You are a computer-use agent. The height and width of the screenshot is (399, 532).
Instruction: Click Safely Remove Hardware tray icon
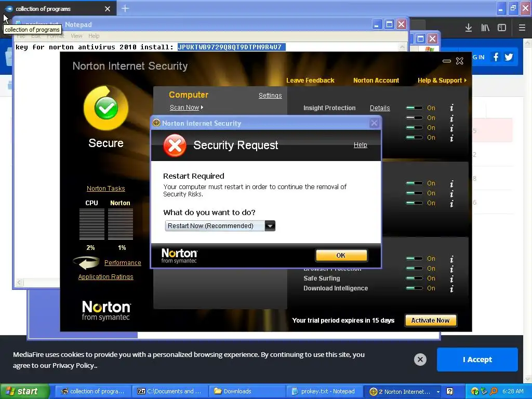[x=484, y=392]
